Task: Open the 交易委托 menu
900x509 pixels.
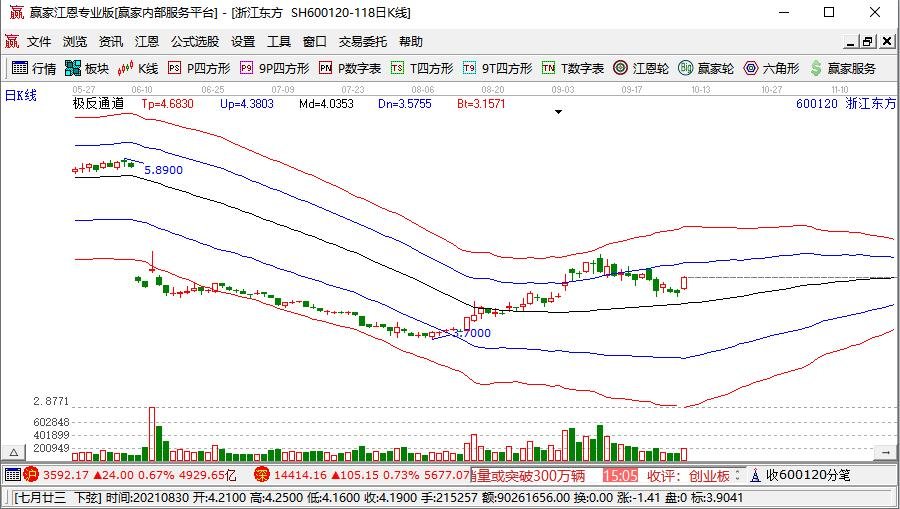Action: tap(363, 41)
